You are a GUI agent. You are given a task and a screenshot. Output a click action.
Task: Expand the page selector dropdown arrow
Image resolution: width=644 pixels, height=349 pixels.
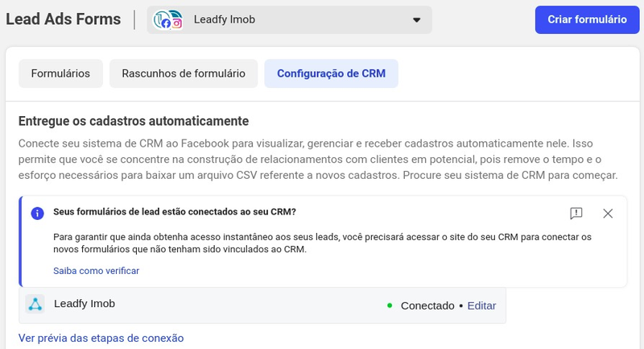[416, 19]
